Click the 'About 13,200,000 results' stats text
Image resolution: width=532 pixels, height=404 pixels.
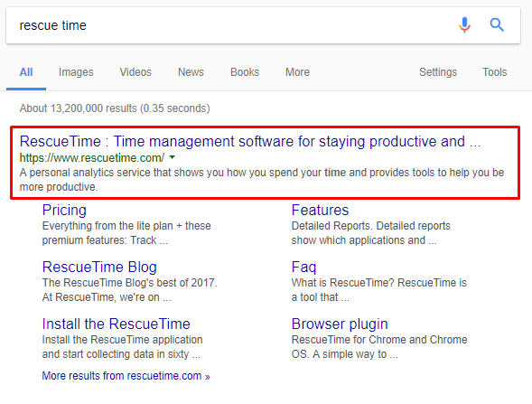pyautogui.click(x=115, y=108)
